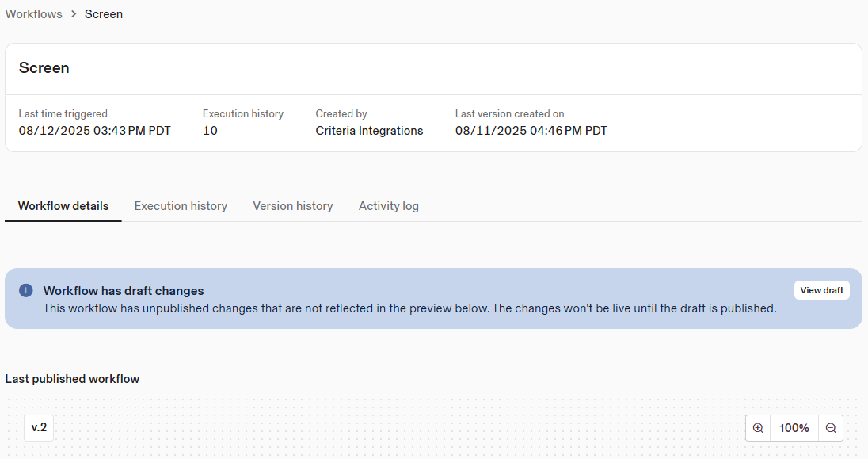Click the last time triggered timestamp

pyautogui.click(x=95, y=131)
